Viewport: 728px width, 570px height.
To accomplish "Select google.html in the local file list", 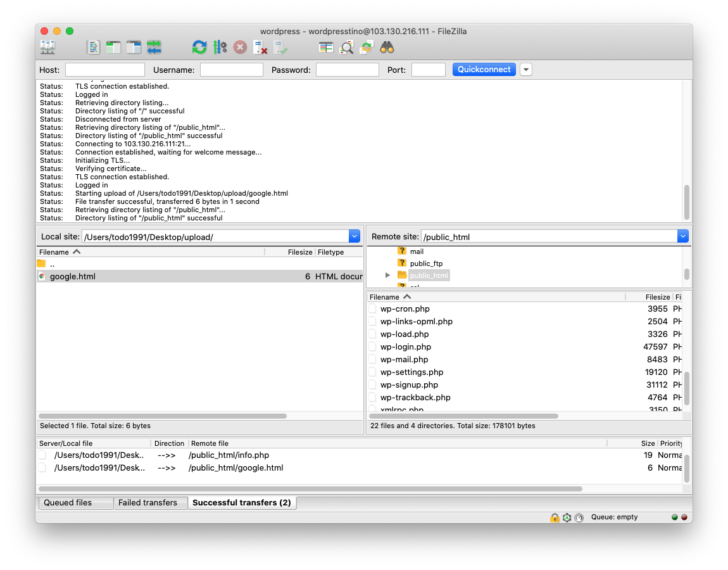I will click(199, 276).
